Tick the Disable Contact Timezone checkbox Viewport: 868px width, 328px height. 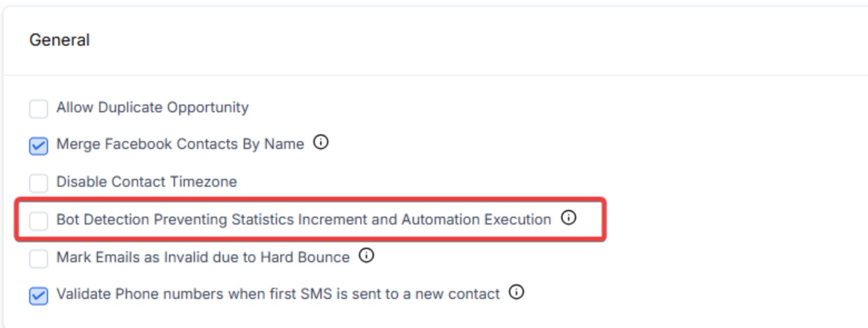[39, 183]
